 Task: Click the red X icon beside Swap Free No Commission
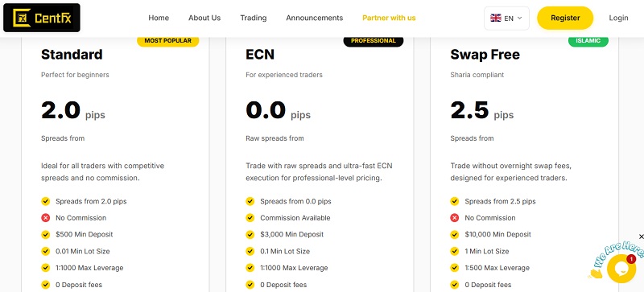coord(455,218)
